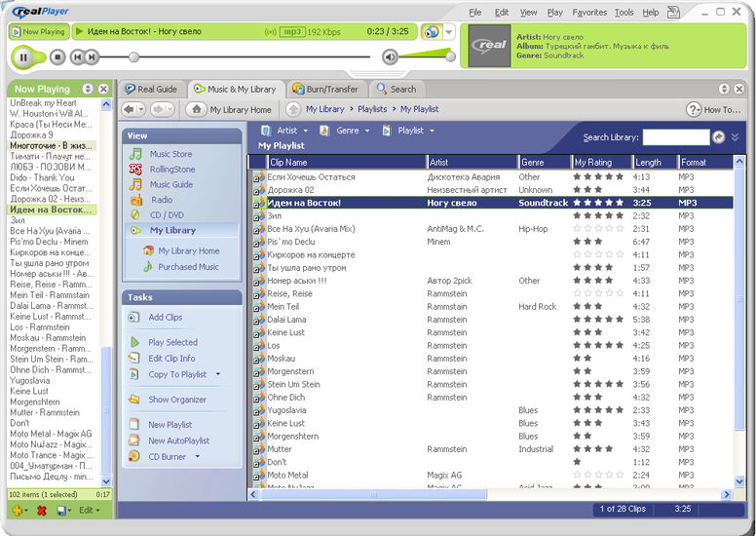Image resolution: width=756 pixels, height=536 pixels.
Task: Select the Yugoslavia clip row
Action: point(491,410)
